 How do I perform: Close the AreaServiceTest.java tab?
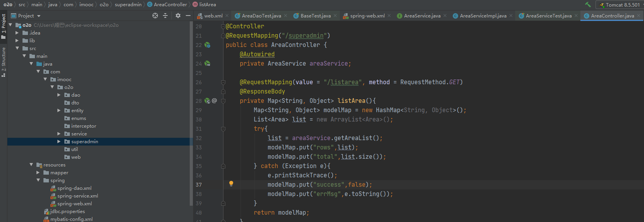tap(576, 16)
